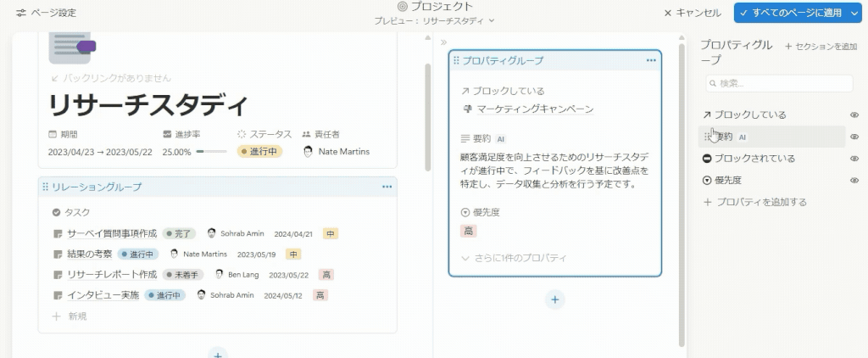Click Nate Martins avatar in page header
Viewport: 868px width, 358px height.
point(309,152)
